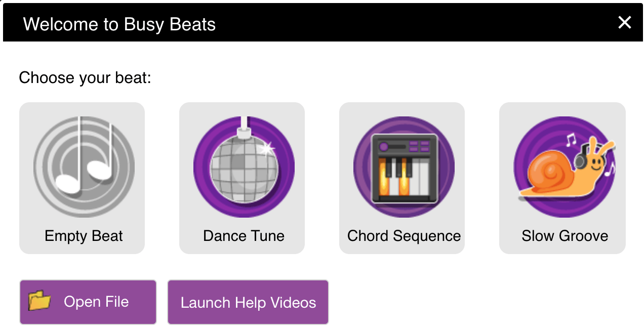Click the yellow folder icon
Image resolution: width=644 pixels, height=330 pixels.
click(x=39, y=301)
